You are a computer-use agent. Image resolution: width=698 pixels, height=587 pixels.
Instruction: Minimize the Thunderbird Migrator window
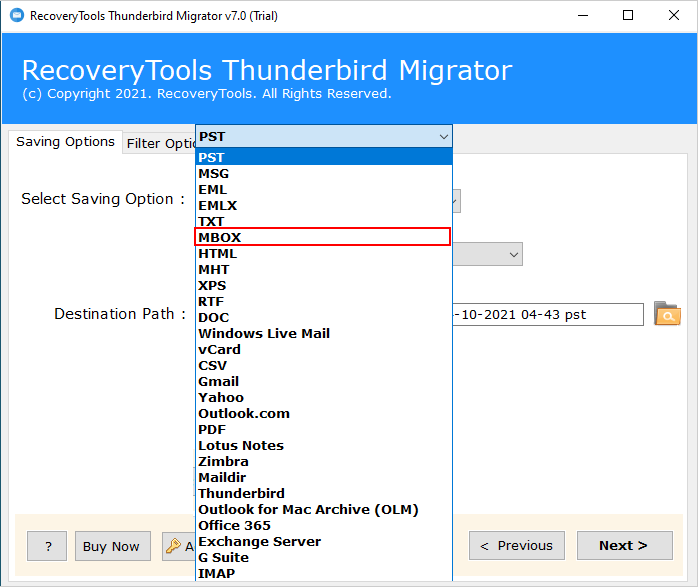pos(583,16)
